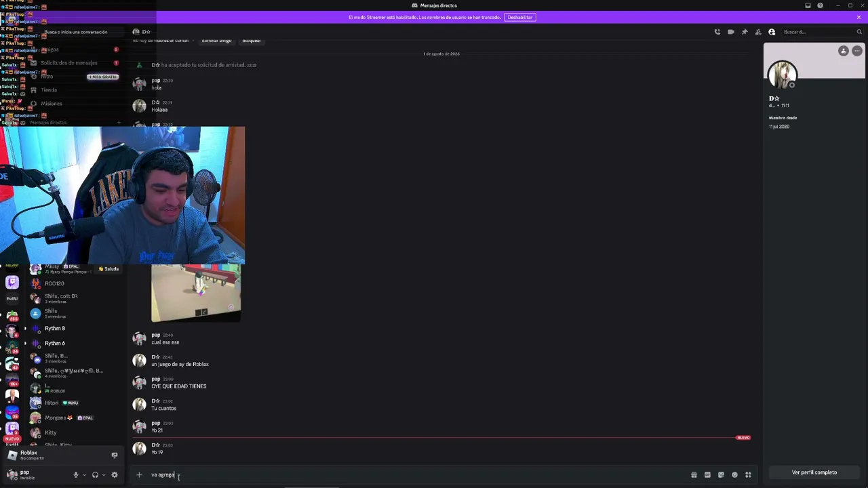Click the Roblox screen share icon
The image size is (868, 488).
pos(114,455)
